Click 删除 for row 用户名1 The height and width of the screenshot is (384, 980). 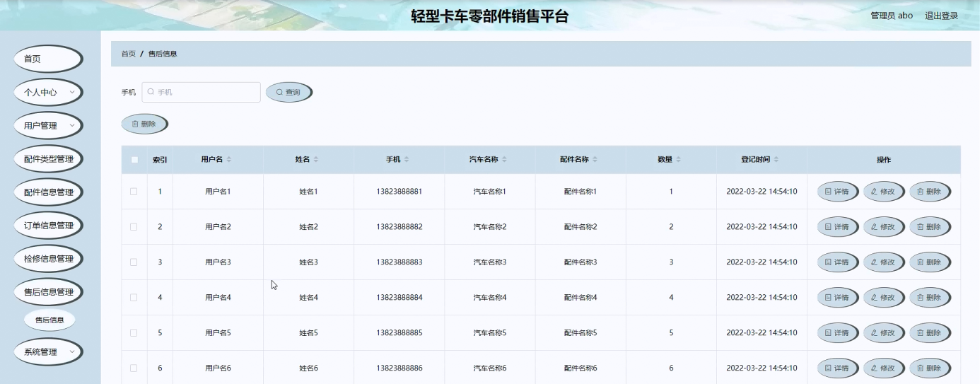[929, 192]
